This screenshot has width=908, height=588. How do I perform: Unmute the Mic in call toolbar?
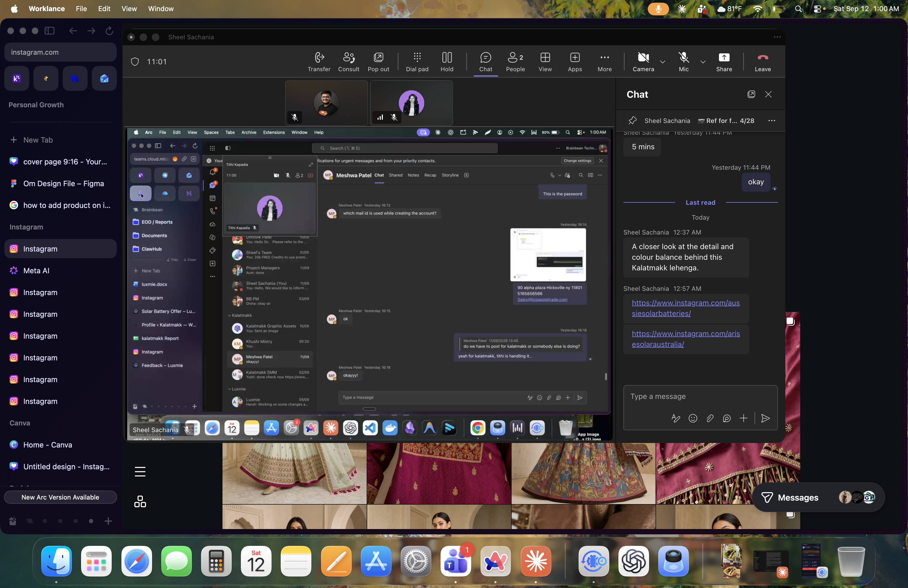click(x=684, y=62)
